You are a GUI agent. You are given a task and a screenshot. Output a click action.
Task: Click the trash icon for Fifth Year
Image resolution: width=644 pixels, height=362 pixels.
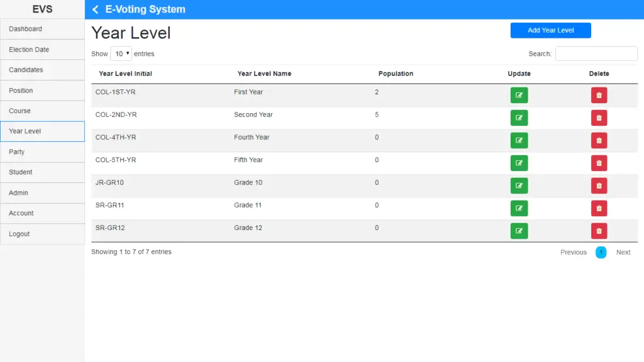point(599,163)
